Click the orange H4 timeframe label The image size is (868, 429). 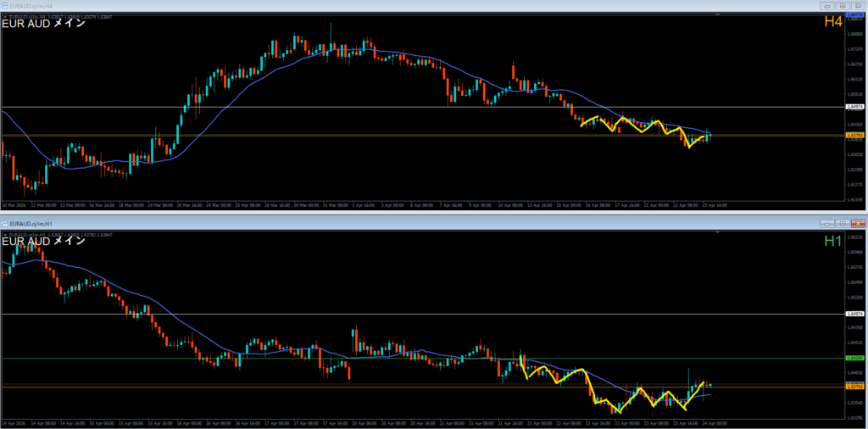click(833, 23)
